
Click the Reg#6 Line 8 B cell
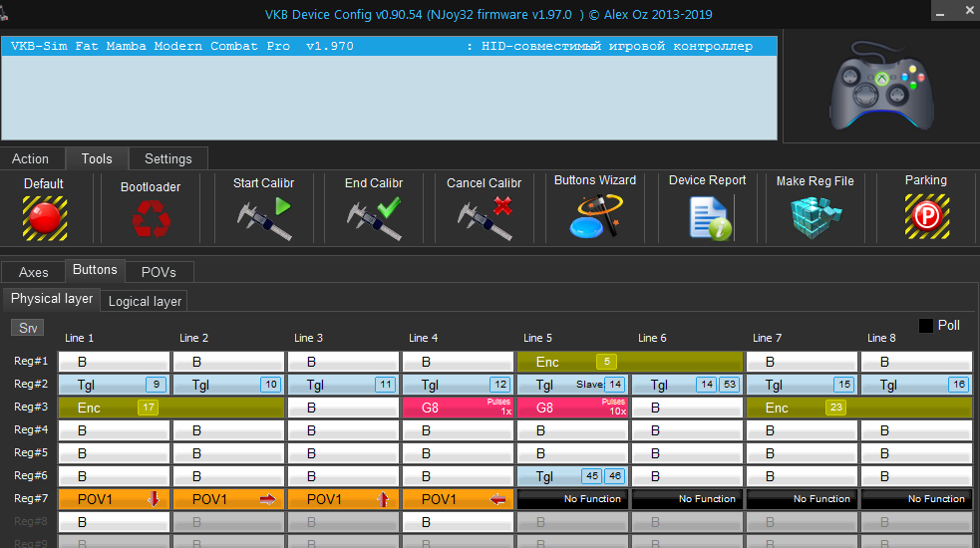click(917, 476)
